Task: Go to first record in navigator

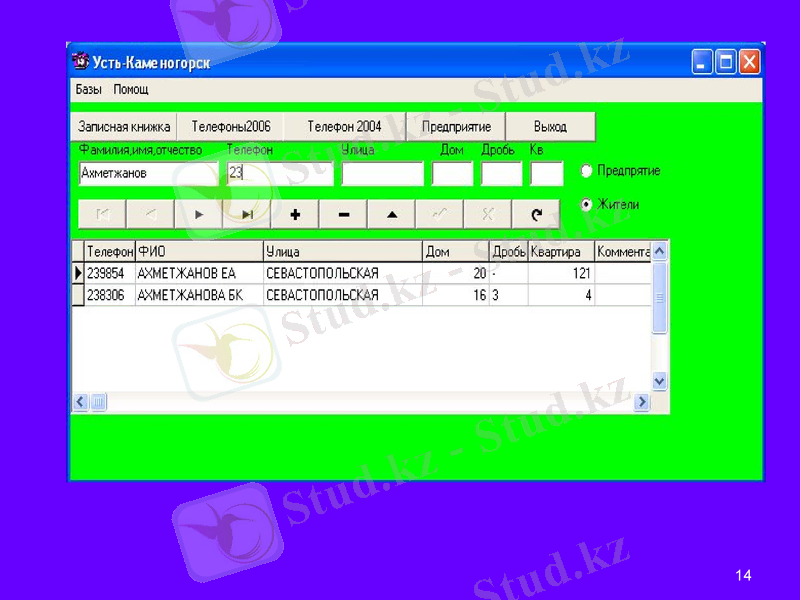Action: (102, 214)
